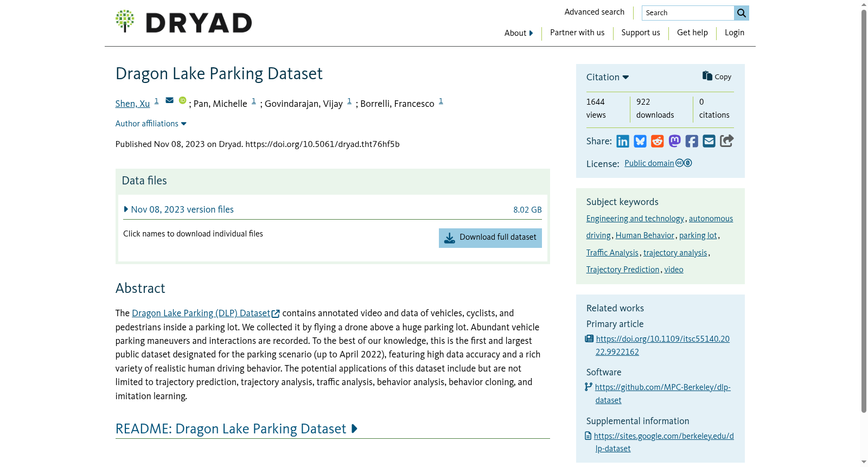Open parking lot keyword
The height and width of the screenshot is (467, 868).
pyautogui.click(x=698, y=235)
